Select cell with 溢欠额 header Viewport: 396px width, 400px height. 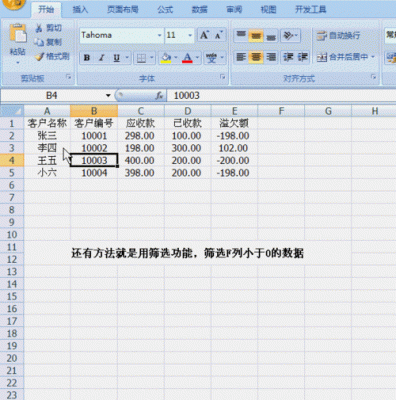click(x=234, y=123)
